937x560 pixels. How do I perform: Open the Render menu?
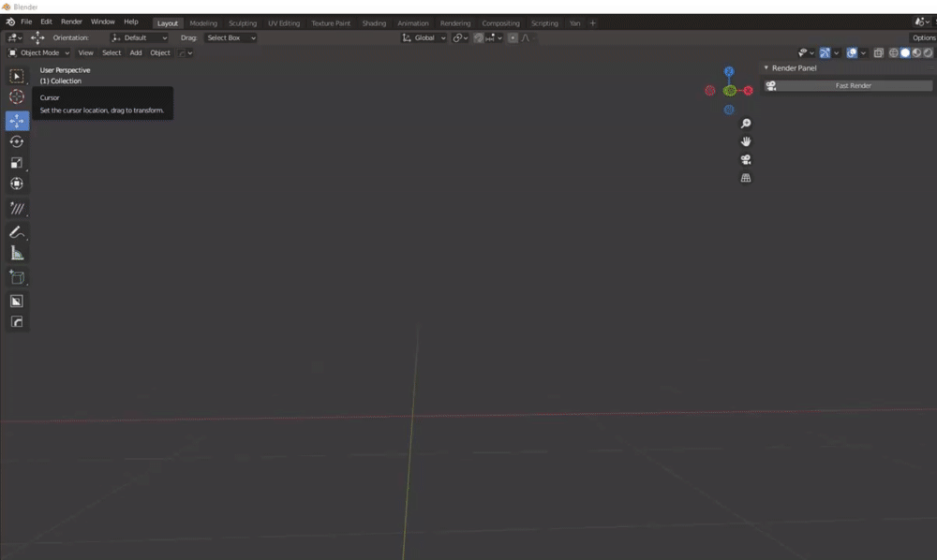tap(72, 22)
